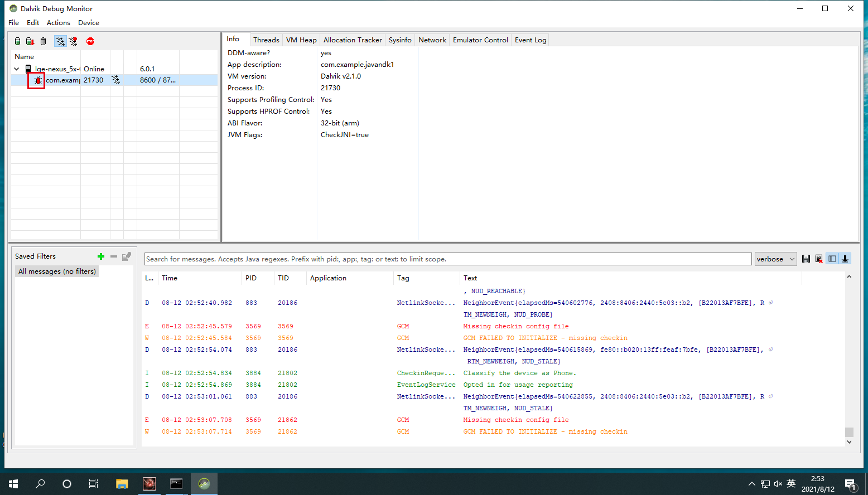The height and width of the screenshot is (495, 868).
Task: Switch to the VM Heap tab
Action: [301, 40]
